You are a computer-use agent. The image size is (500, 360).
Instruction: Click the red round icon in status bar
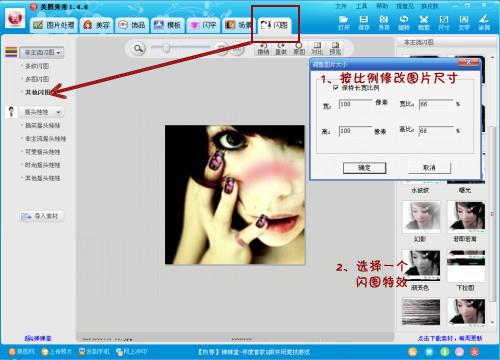pos(475,351)
